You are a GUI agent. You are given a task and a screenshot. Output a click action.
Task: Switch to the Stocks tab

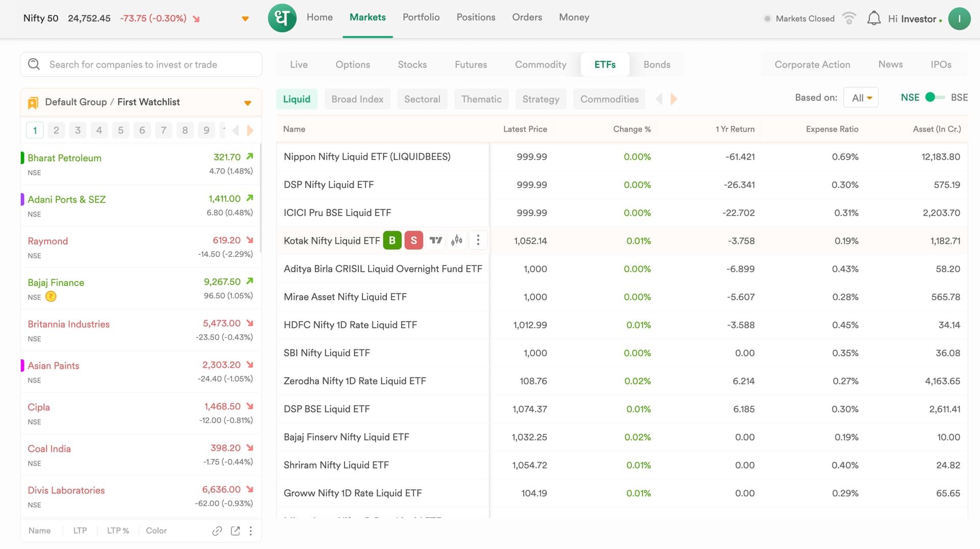(412, 64)
